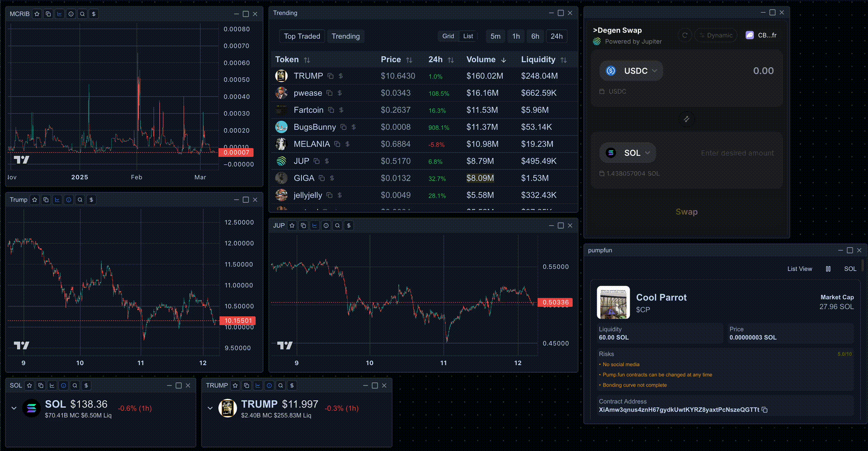
Task: Set the trending timeframe to 5m
Action: (495, 36)
